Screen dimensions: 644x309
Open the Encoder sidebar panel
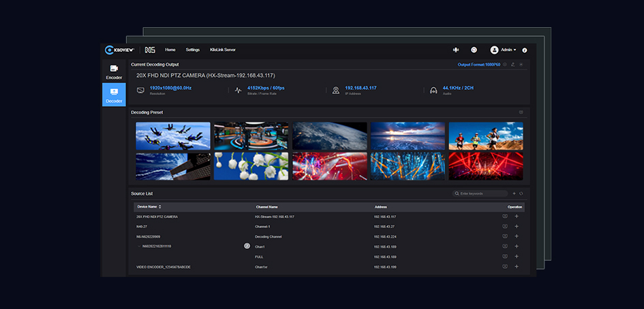[114, 72]
